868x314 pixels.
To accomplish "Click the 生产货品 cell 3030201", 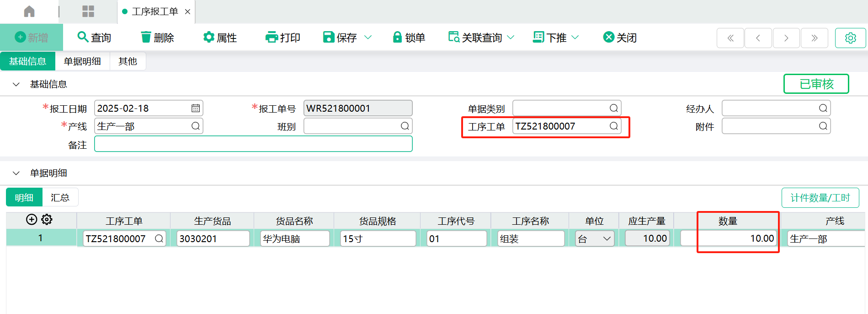I will click(x=213, y=238).
